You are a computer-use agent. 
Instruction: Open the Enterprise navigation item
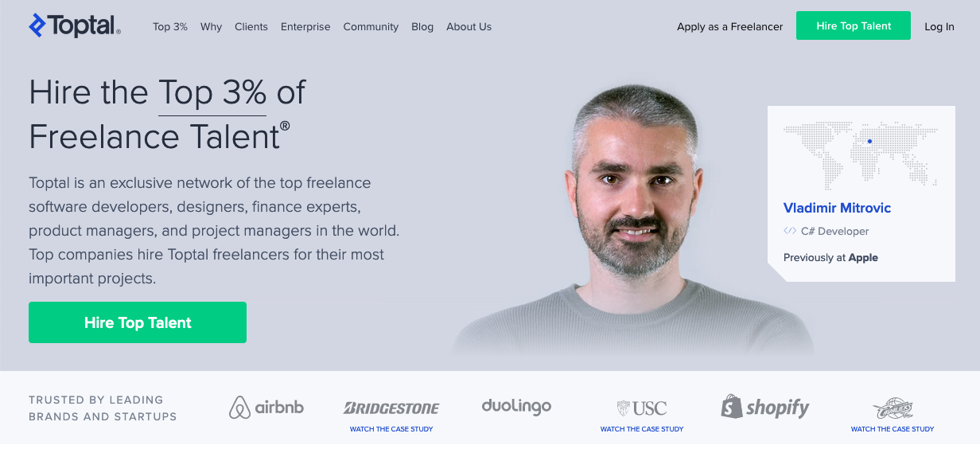pyautogui.click(x=305, y=26)
